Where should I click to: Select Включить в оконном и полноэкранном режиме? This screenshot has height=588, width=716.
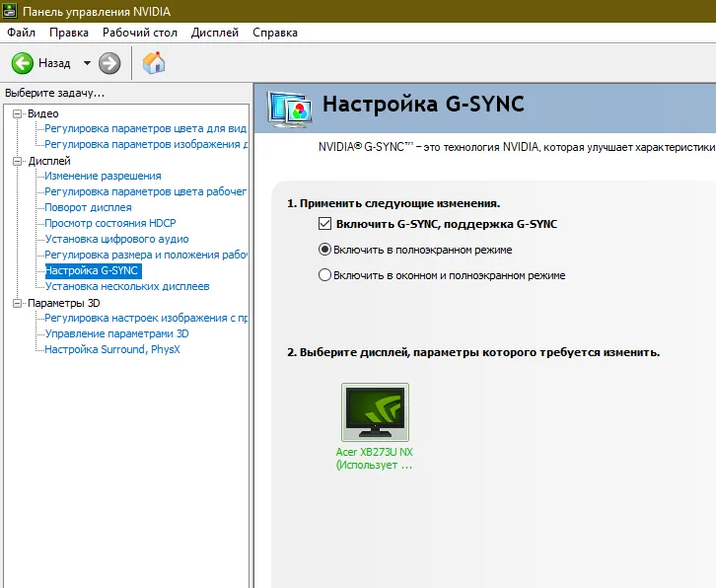[324, 275]
